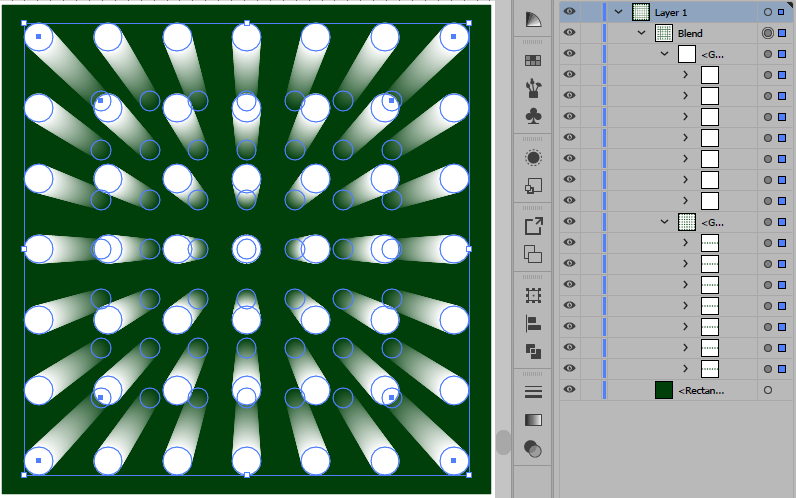Viewport: 796px width, 498px height.
Task: Select the dotted-thumbnail <G... row name
Action: (712, 222)
